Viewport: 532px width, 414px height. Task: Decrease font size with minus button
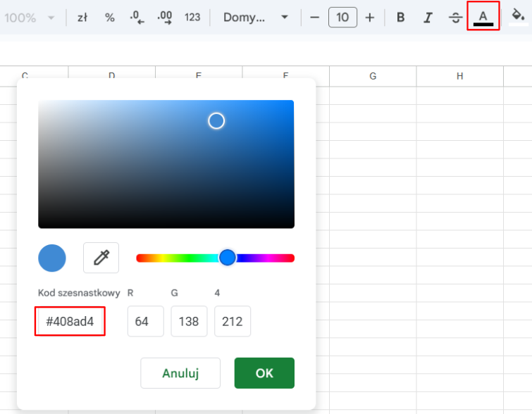(314, 18)
